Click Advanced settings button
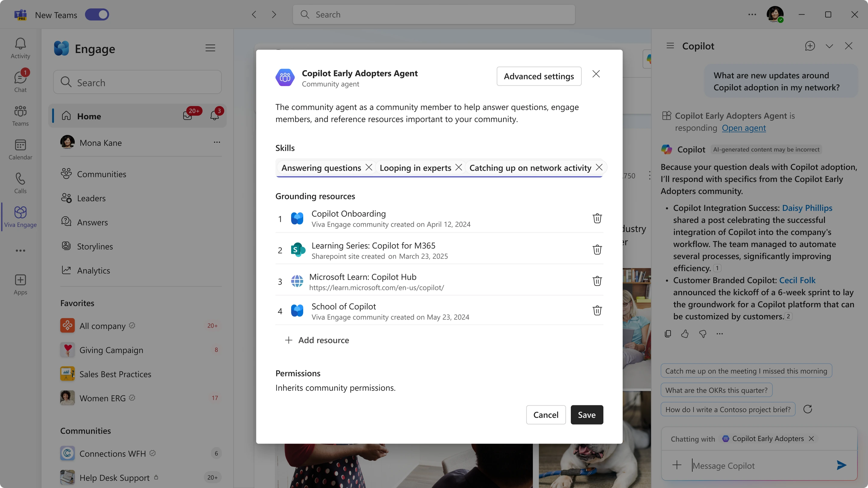The image size is (868, 488). [x=539, y=76]
